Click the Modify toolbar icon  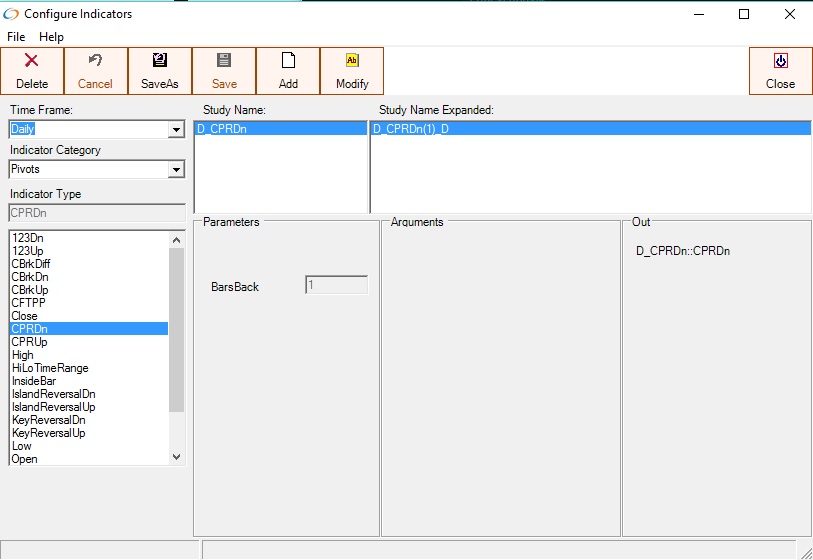coord(352,61)
